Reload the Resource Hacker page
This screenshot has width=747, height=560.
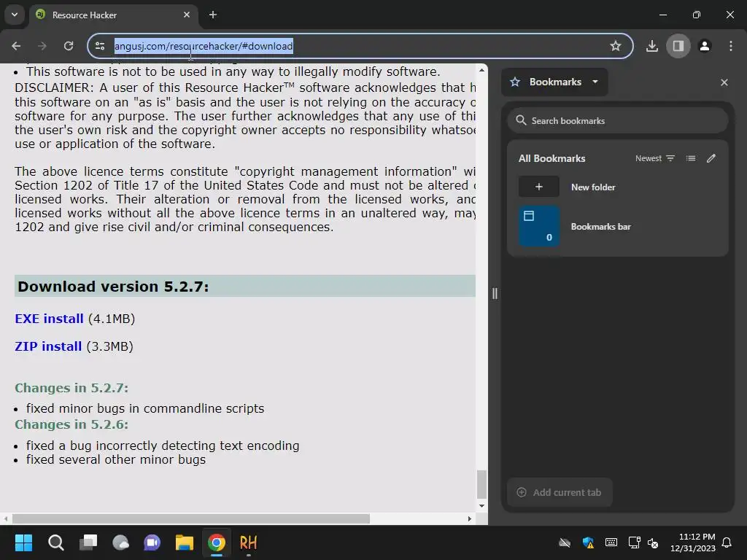coord(69,46)
